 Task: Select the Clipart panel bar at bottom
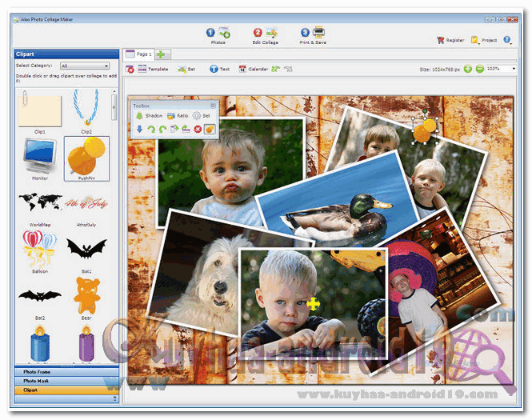pyautogui.click(x=66, y=390)
